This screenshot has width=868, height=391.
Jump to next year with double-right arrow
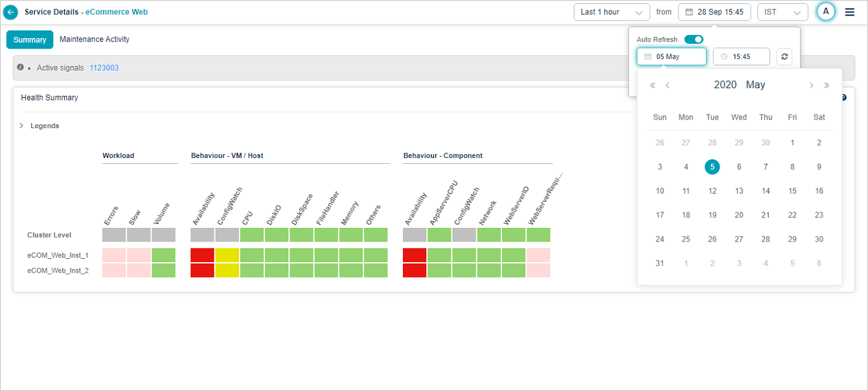click(827, 85)
